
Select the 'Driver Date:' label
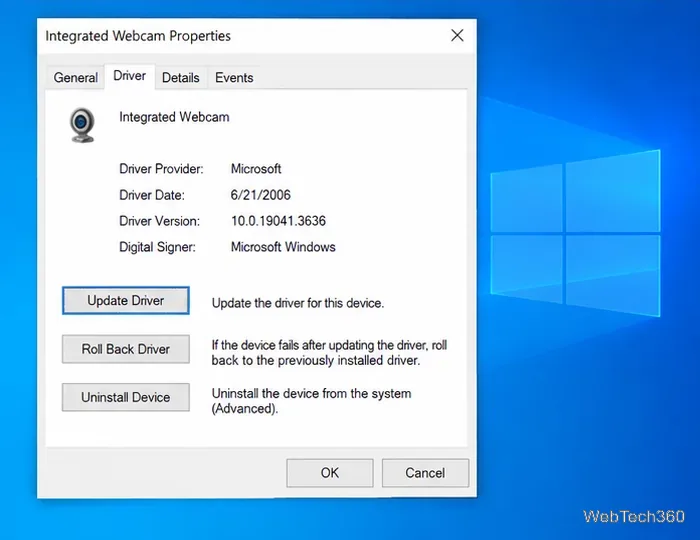tap(152, 195)
